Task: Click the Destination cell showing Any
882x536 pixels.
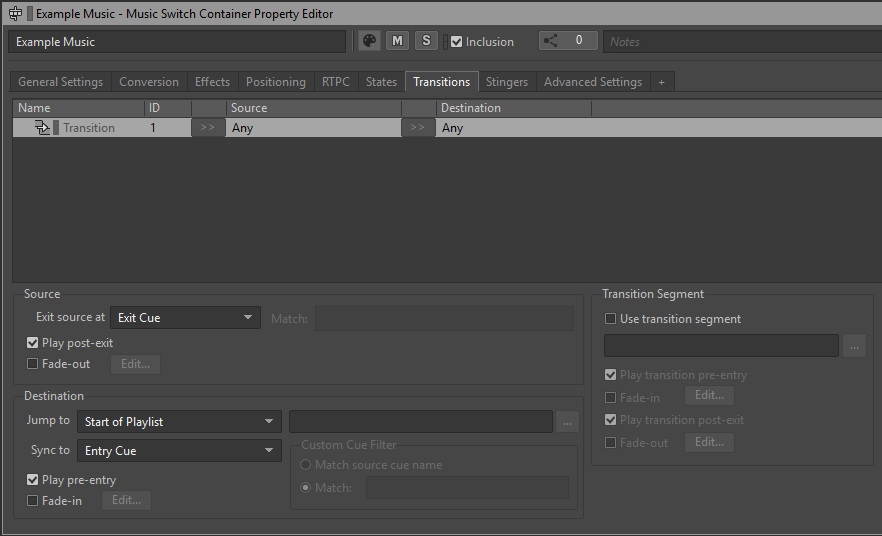Action: (513, 128)
